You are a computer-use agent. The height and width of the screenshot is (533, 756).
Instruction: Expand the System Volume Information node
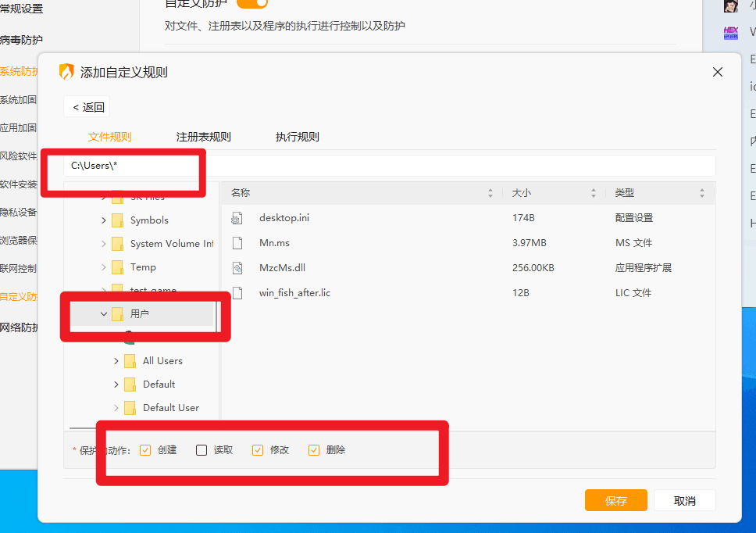(x=104, y=244)
